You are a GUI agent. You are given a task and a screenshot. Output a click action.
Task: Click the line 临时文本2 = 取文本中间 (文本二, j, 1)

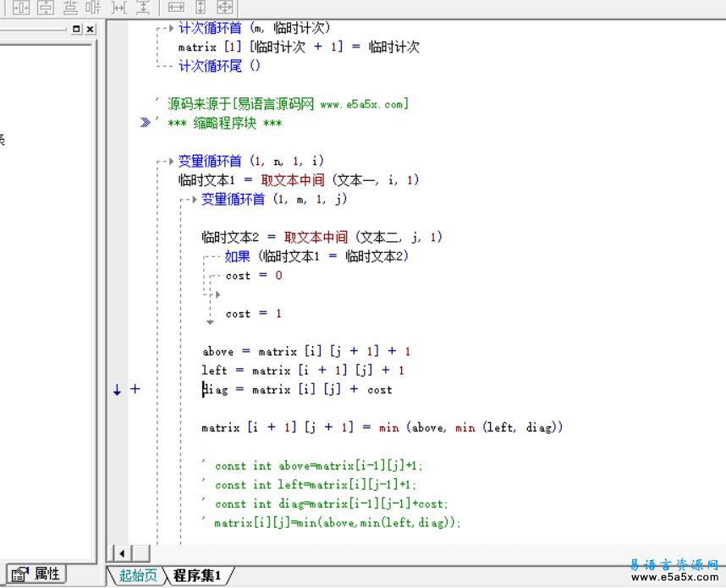[x=322, y=238]
